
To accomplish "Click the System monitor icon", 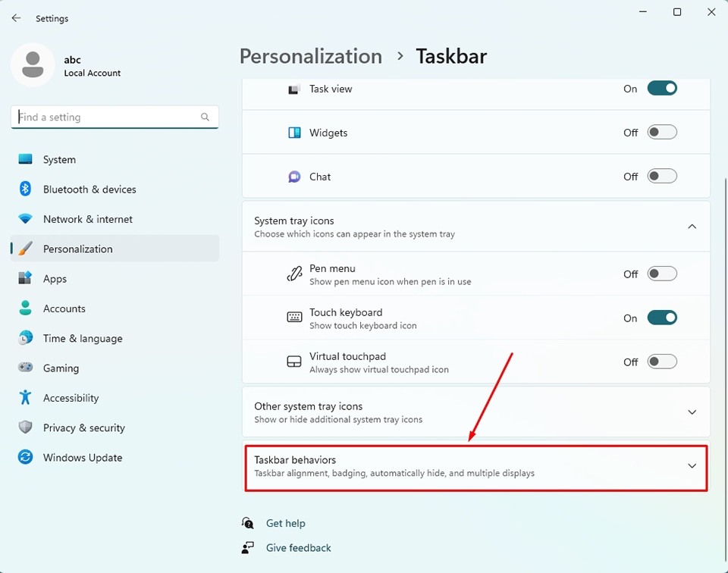I will pyautogui.click(x=25, y=159).
